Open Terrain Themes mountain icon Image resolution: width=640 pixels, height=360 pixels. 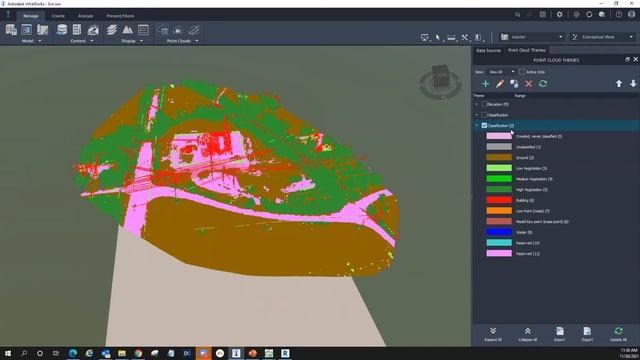point(127,30)
